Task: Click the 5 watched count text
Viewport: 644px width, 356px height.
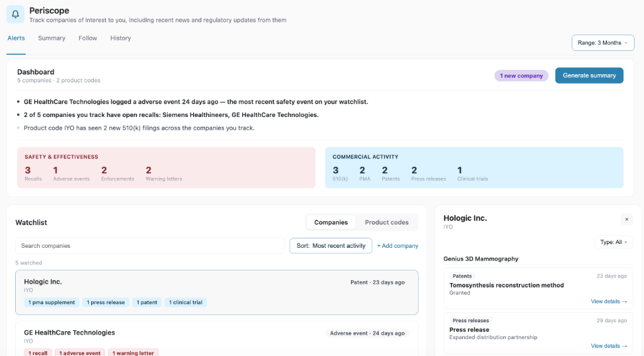Action: (x=29, y=263)
